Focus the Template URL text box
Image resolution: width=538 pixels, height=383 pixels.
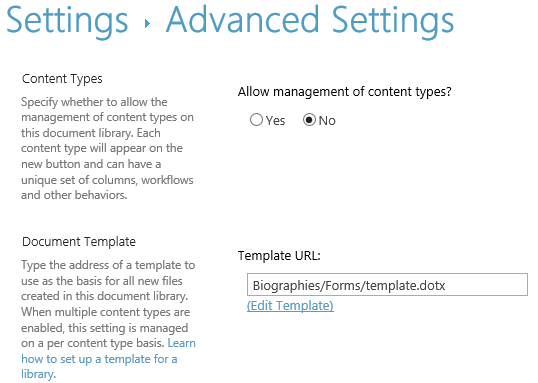[387, 285]
